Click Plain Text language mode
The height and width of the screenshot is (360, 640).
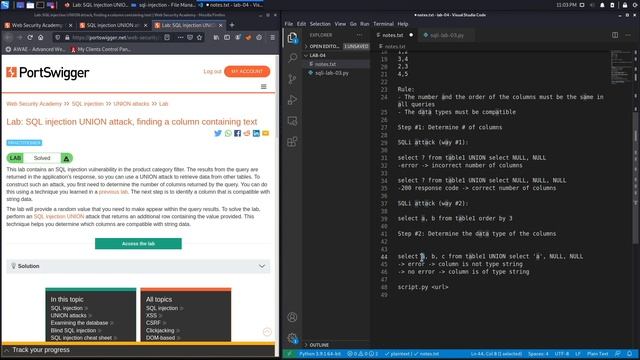point(598,354)
